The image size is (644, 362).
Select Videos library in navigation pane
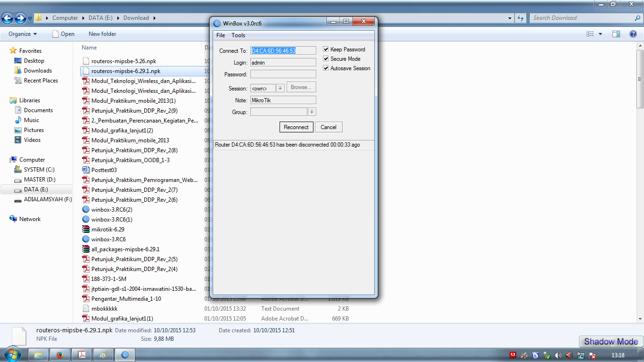coord(32,140)
